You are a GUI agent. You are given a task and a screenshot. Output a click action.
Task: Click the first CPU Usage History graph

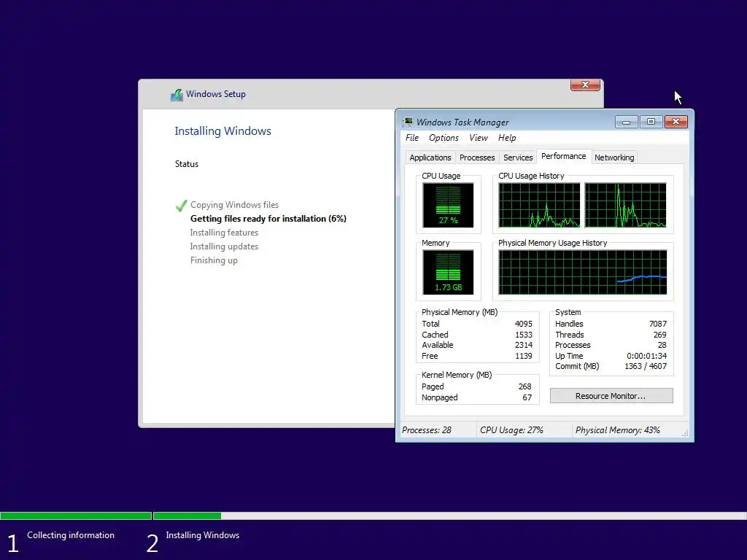pyautogui.click(x=539, y=205)
